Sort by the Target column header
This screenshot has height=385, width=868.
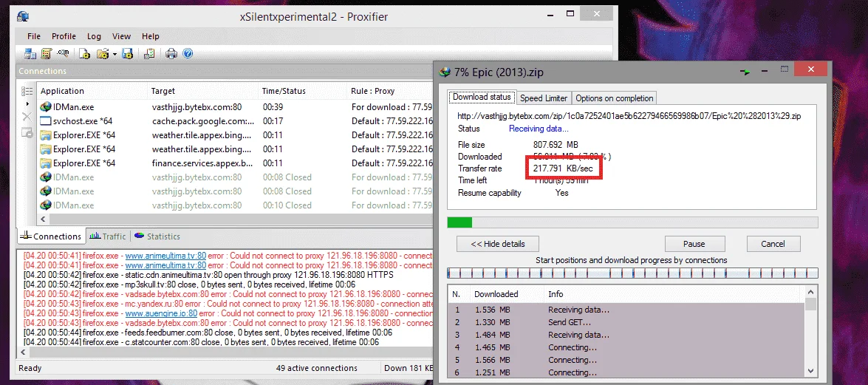pos(204,91)
